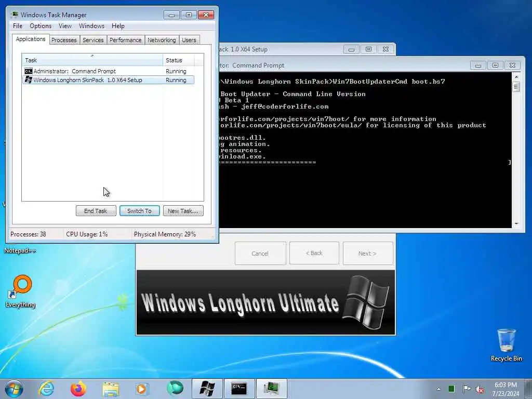This screenshot has width=532, height=399.
Task: Click the Processes: 38 status bar entry
Action: tap(28, 234)
